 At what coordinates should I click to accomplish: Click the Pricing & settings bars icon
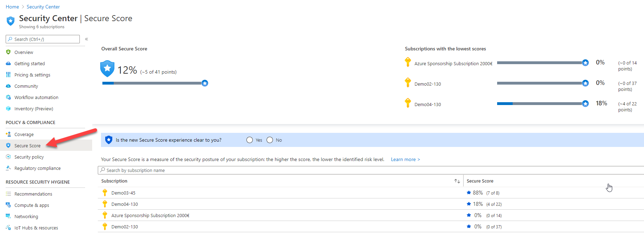pos(8,75)
